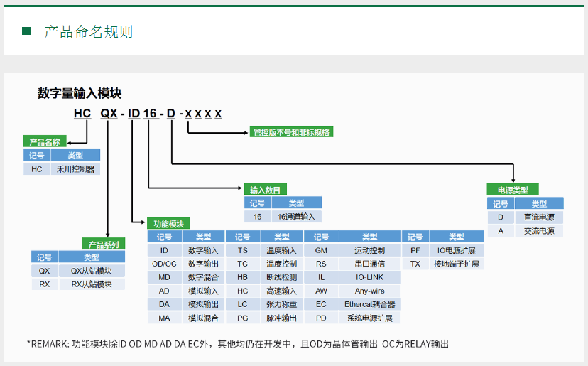This screenshot has width=588, height=366.
Task: Click the 温度输入 cell
Action: click(x=281, y=250)
